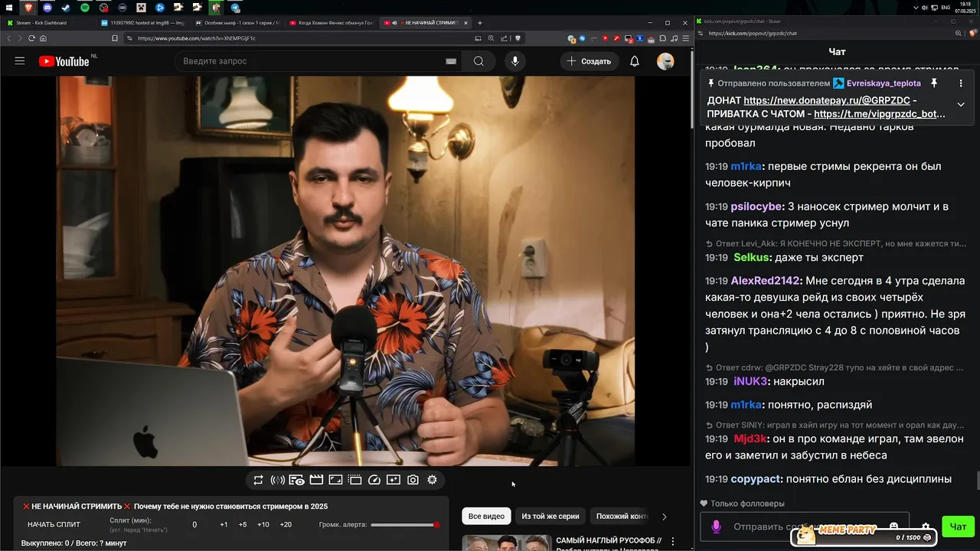Open the Создать create button

coord(589,61)
